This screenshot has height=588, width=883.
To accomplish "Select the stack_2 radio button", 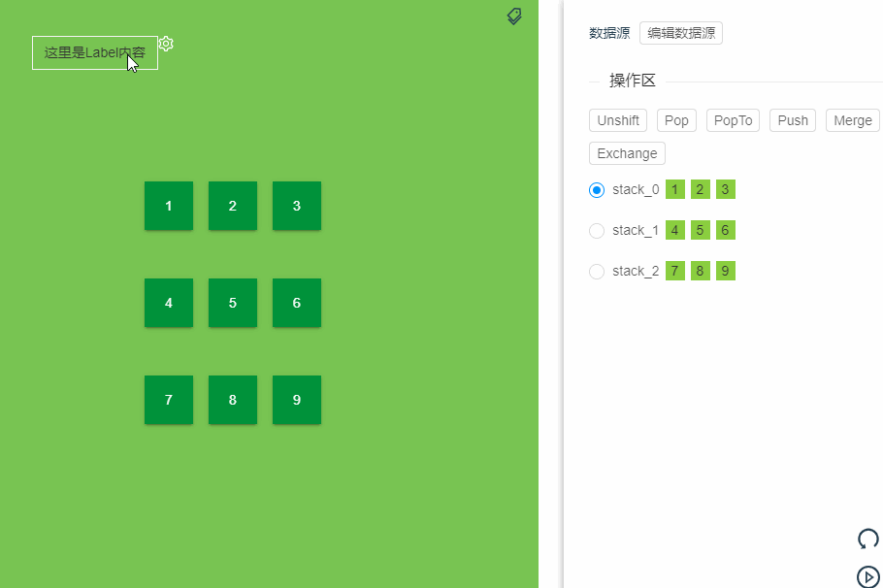I will coord(597,272).
